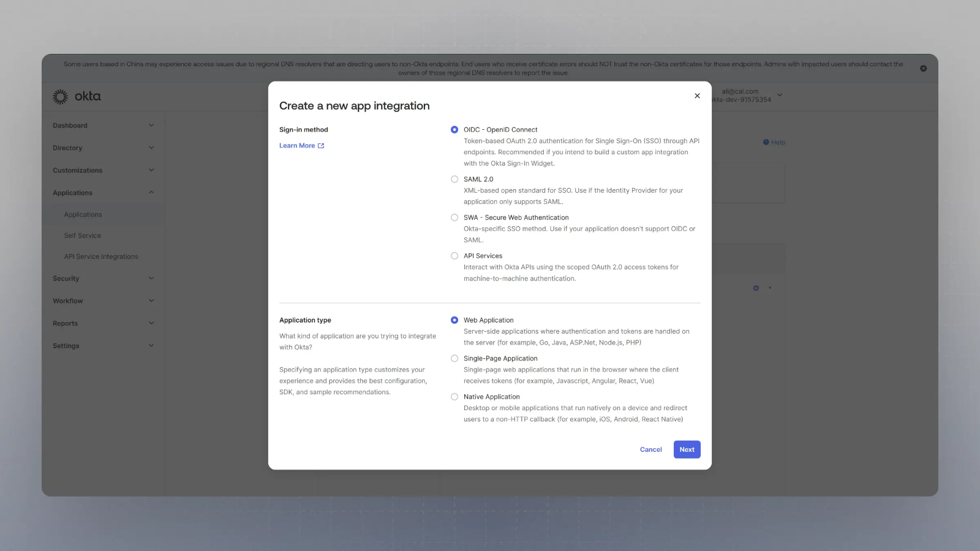Cancel the new app integration
Viewport: 980px width, 551px height.
pyautogui.click(x=650, y=449)
